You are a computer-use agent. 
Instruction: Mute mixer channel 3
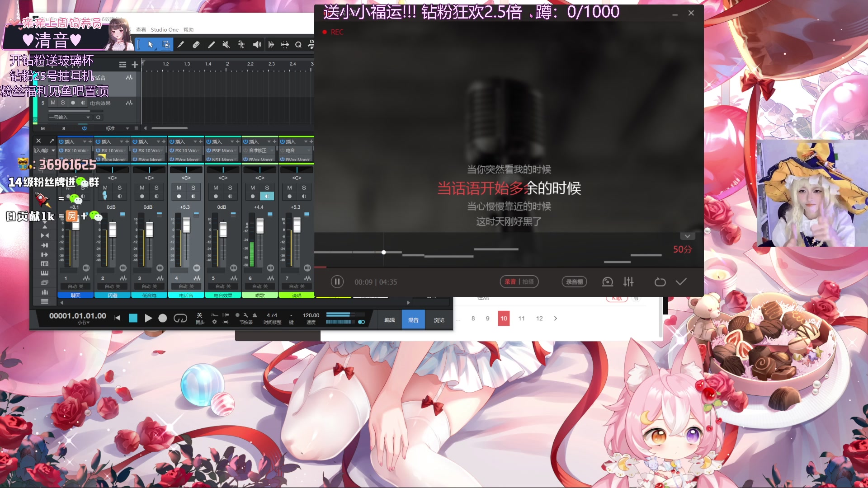[x=142, y=188]
